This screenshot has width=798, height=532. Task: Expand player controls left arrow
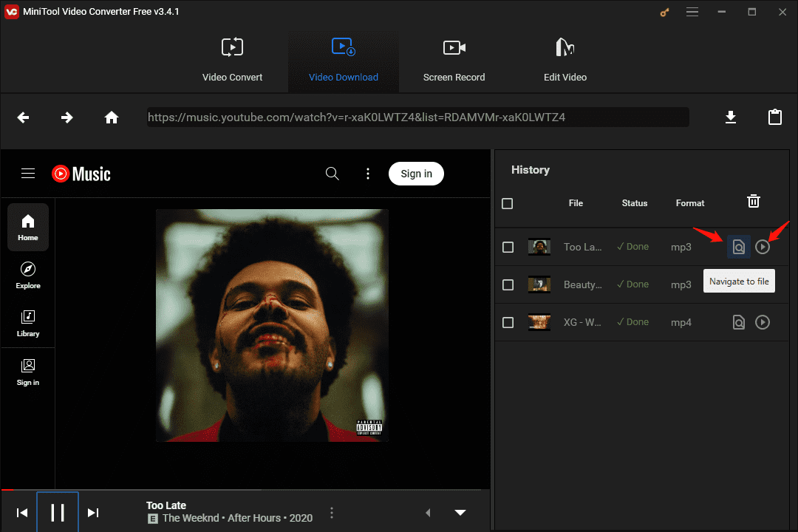point(428,513)
